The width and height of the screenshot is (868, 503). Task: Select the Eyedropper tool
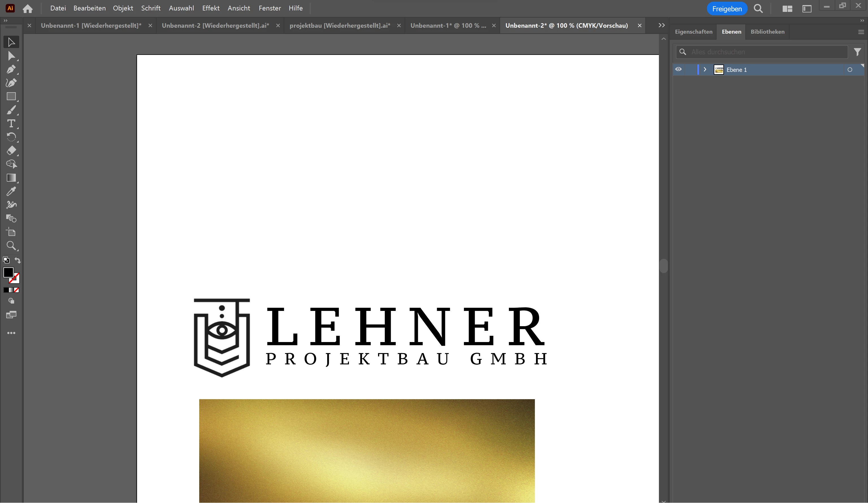click(x=11, y=191)
